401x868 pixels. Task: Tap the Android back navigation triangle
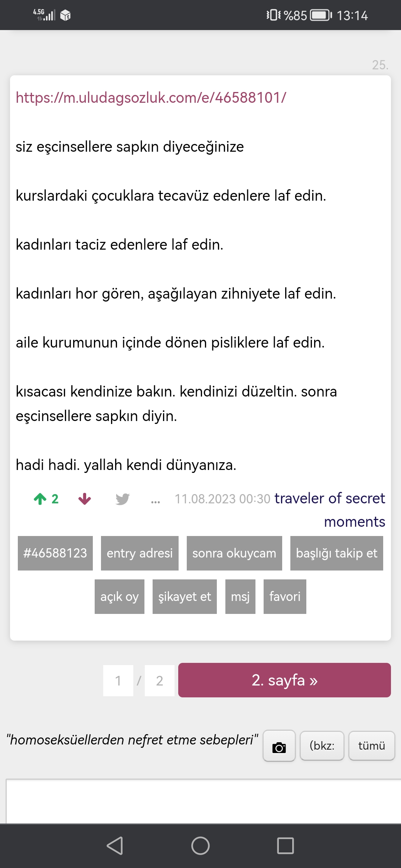point(115,846)
